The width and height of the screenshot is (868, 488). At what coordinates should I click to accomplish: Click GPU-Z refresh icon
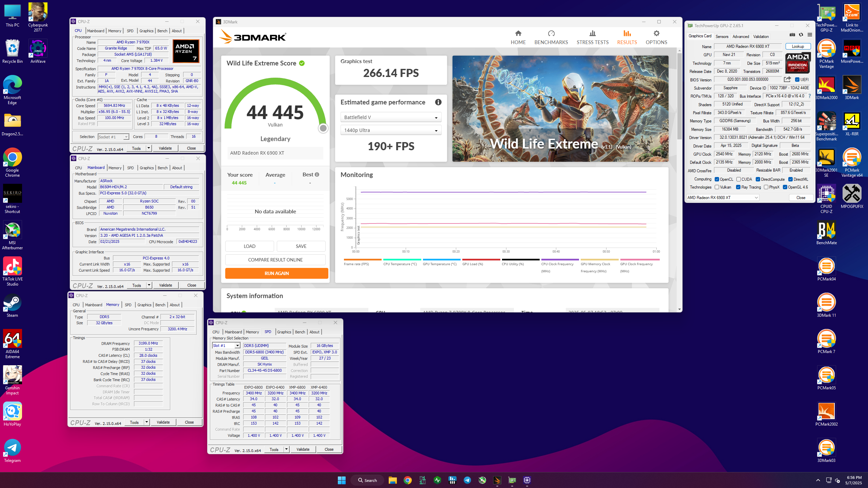point(801,35)
